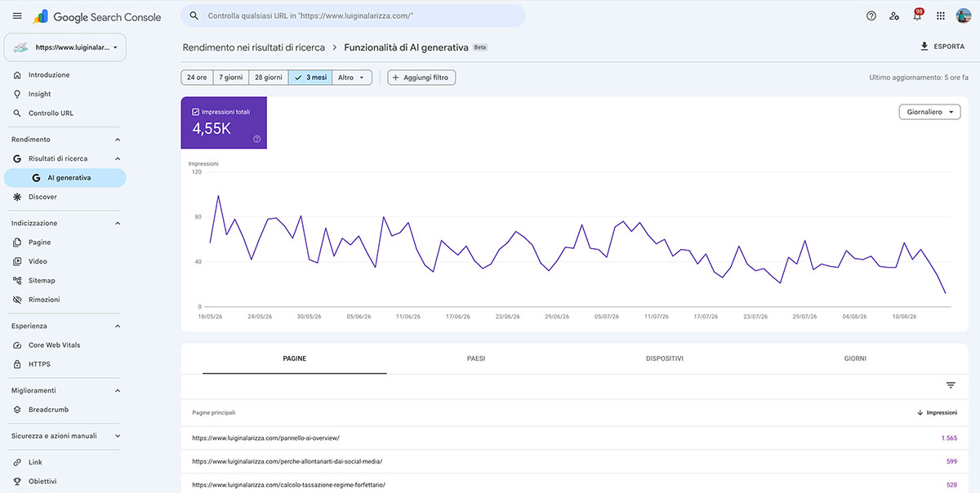Click the 599 impressions value

pos(951,461)
